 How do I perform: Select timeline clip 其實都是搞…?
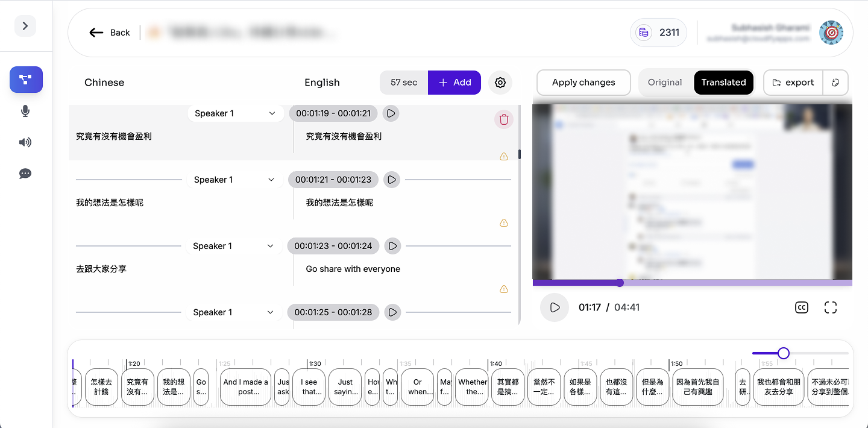pyautogui.click(x=508, y=387)
